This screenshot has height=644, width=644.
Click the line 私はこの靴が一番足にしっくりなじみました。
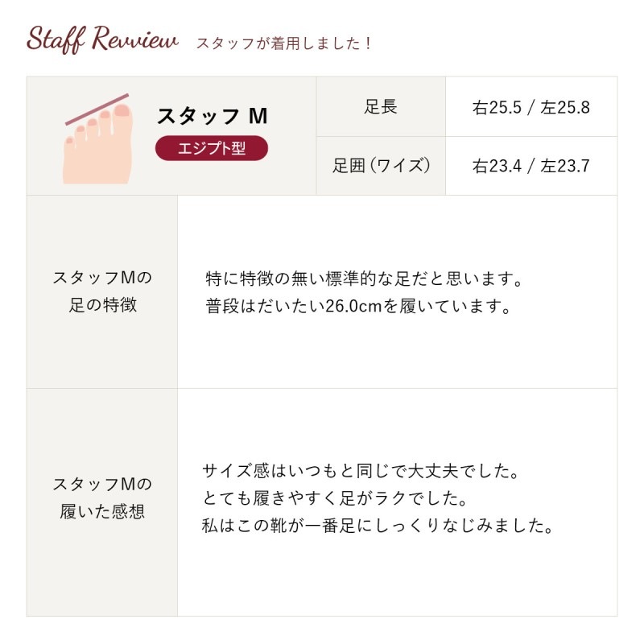coord(378,526)
